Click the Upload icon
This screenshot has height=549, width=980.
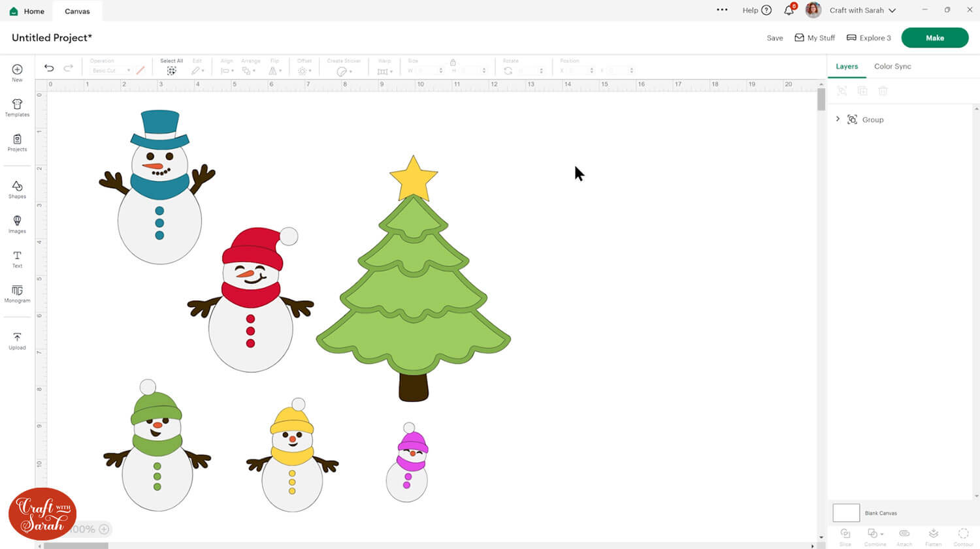tap(17, 341)
